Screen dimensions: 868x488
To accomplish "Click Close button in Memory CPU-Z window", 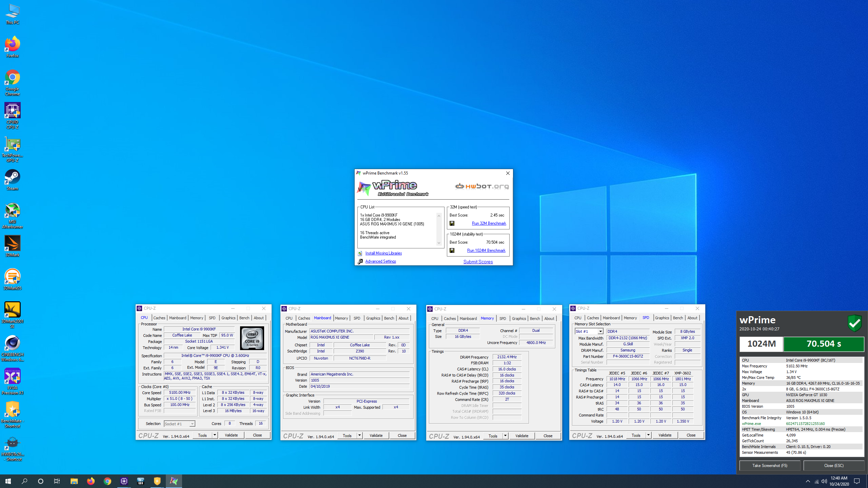I will (x=548, y=436).
